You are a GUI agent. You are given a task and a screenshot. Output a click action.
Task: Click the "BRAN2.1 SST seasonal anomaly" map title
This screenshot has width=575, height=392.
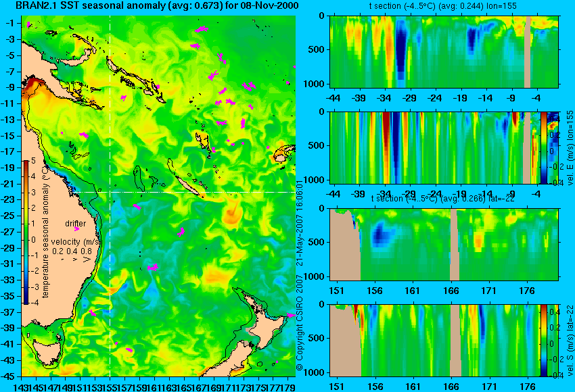[157, 5]
